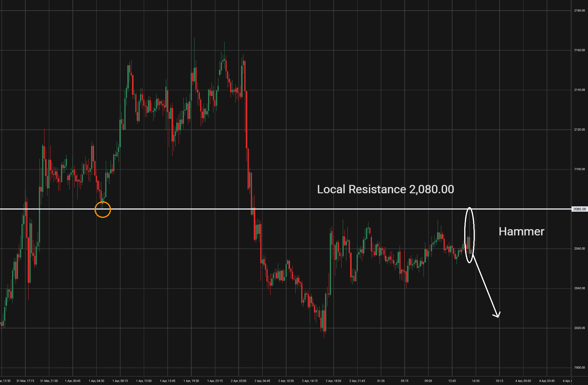The width and height of the screenshot is (588, 385).
Task: Click the '2 Apr, 10:30' time label
Action: pos(286,381)
